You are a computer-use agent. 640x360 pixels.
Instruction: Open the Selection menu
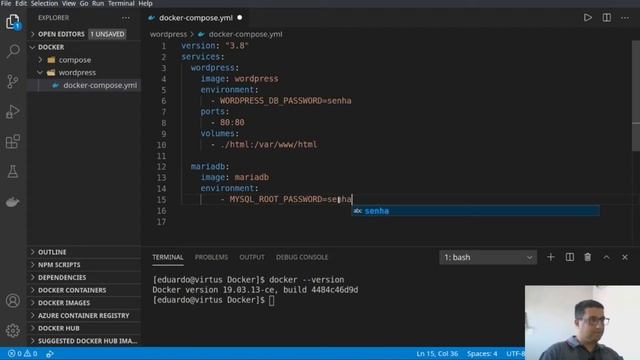coord(44,3)
